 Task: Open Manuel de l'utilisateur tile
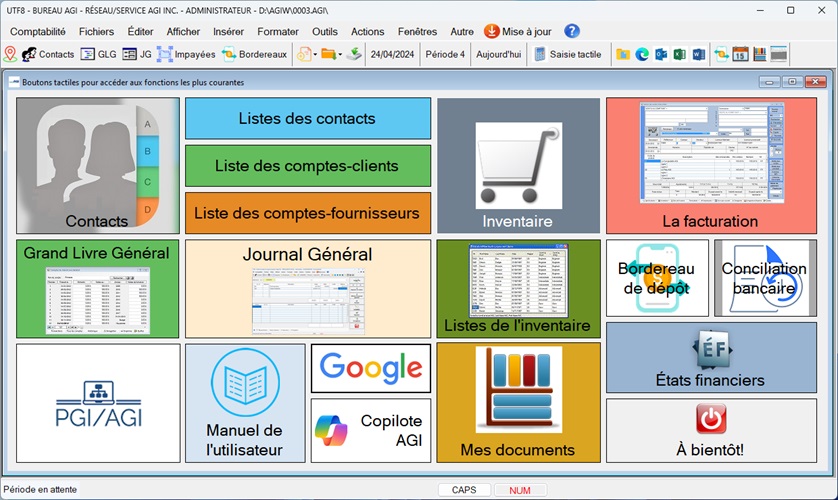point(245,403)
